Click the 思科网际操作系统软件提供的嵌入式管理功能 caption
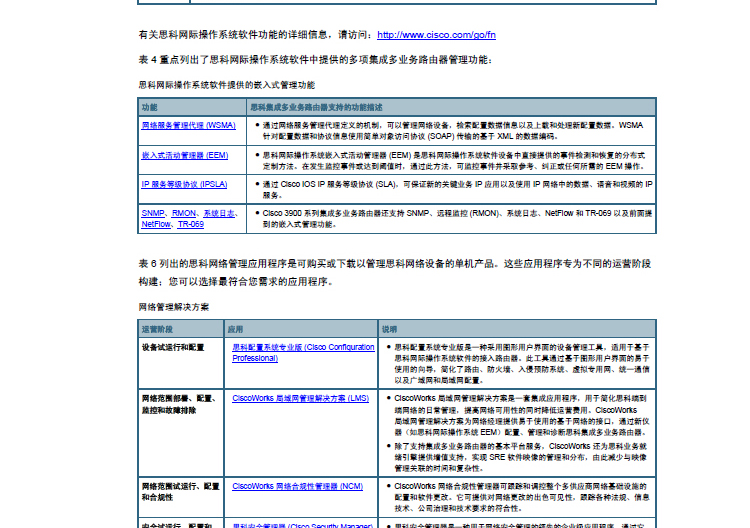Viewport: 750px width, 528px height. pyautogui.click(x=227, y=85)
